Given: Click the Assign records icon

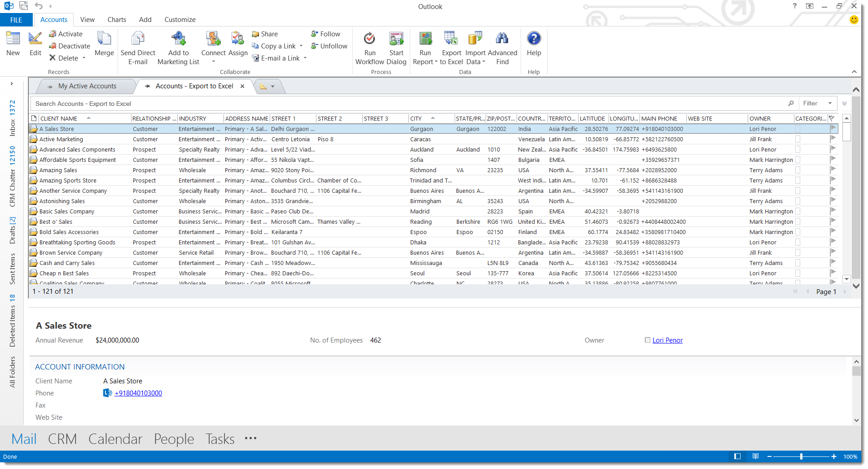Looking at the screenshot, I should coord(237,39).
